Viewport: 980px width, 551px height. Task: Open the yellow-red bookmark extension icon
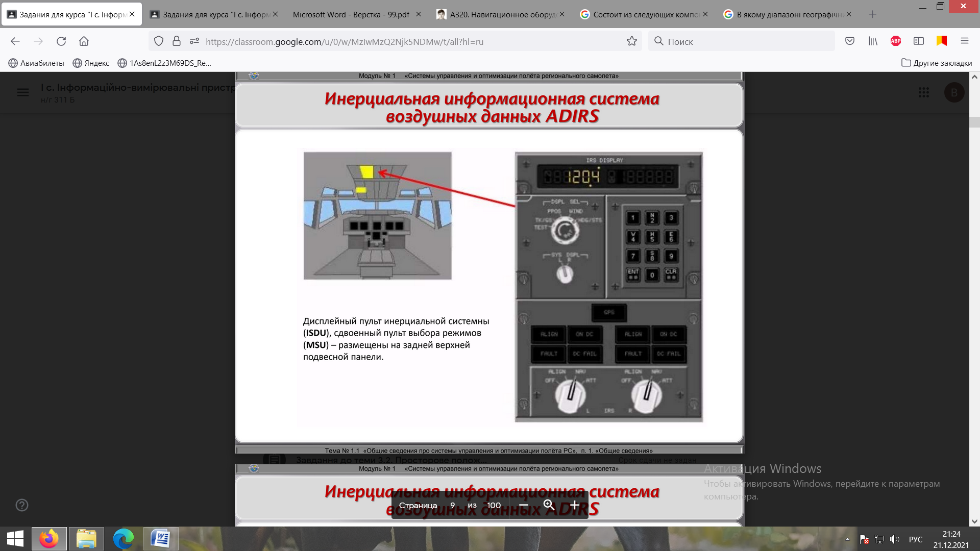click(x=942, y=41)
